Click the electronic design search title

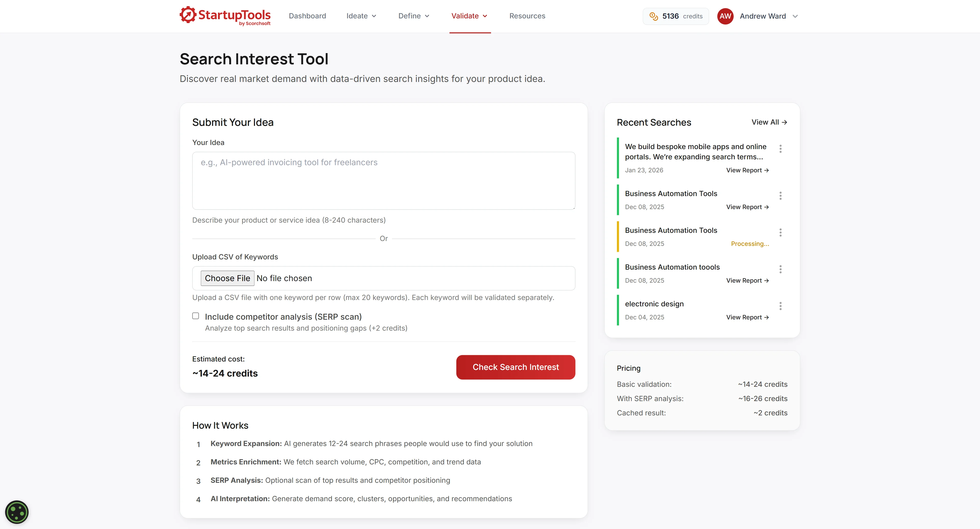(x=654, y=304)
